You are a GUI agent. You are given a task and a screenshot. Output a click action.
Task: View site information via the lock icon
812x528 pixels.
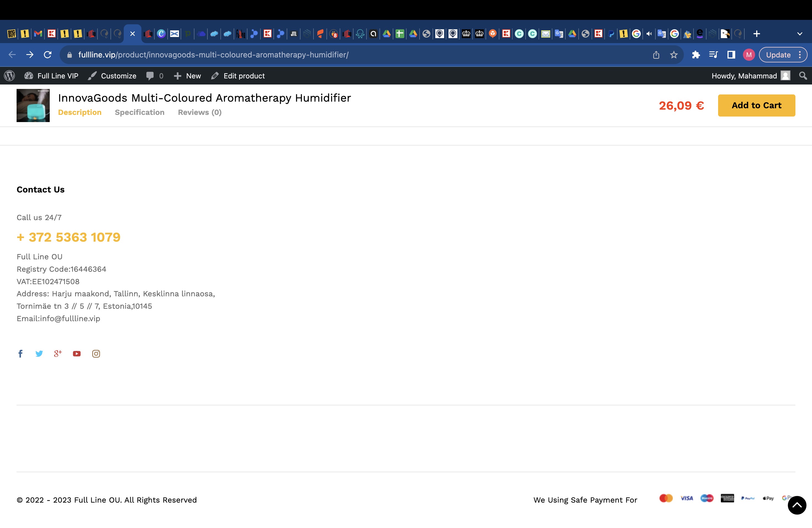click(70, 55)
